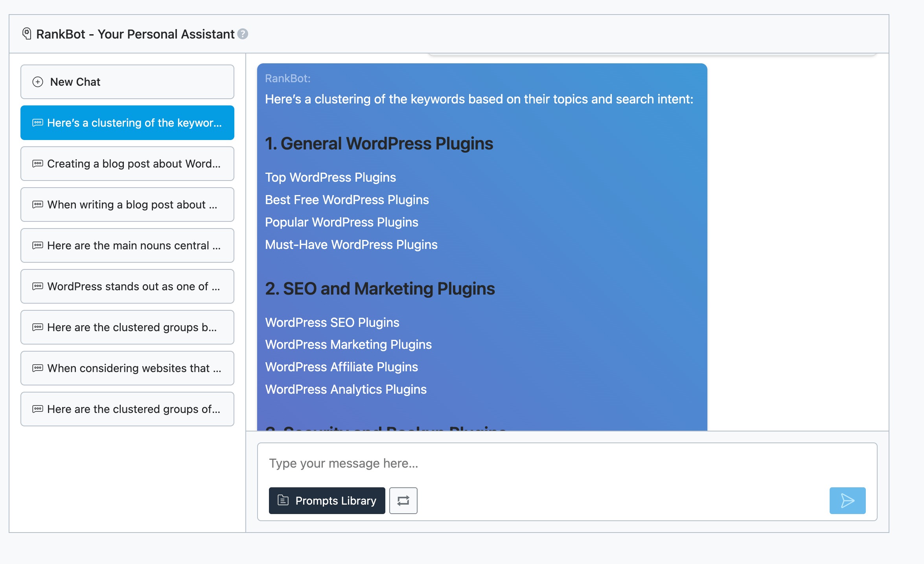Screen dimensions: 924x564
Task: Open 'Here are the main nouns central' chat
Action: click(x=127, y=245)
